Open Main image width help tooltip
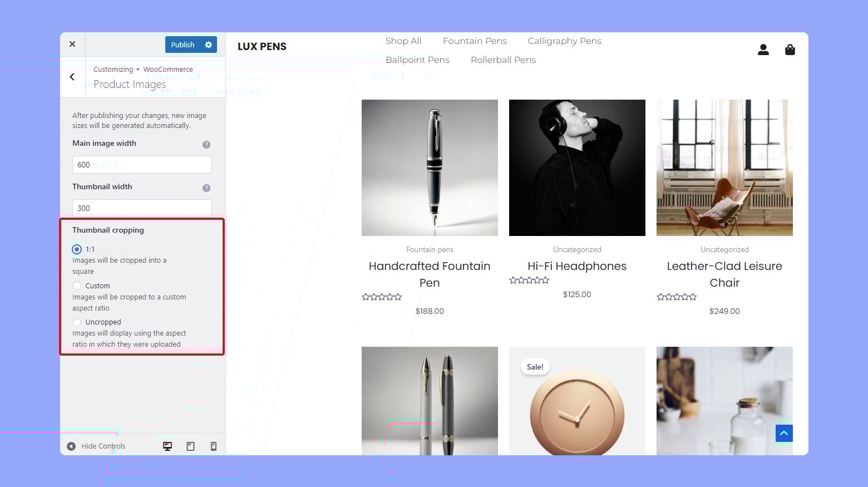Viewport: 868px width, 487px height. click(206, 144)
